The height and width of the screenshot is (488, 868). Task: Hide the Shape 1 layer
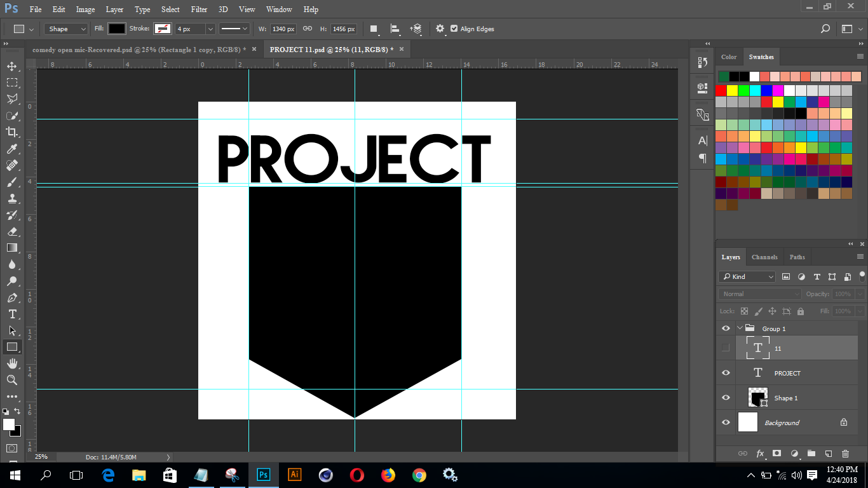point(726,398)
